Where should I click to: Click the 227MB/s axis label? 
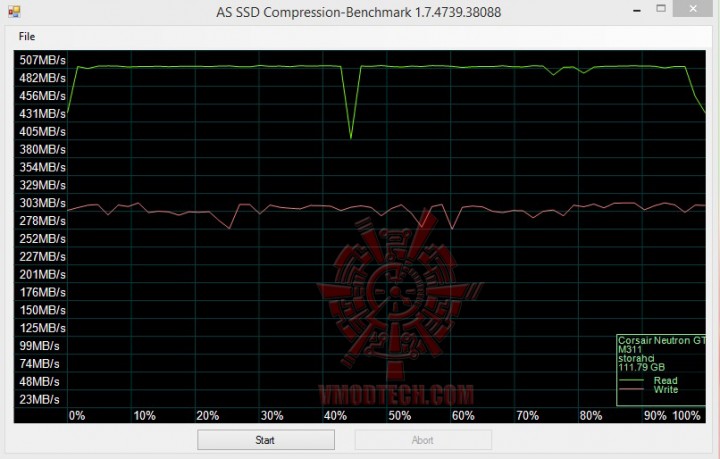click(x=42, y=257)
